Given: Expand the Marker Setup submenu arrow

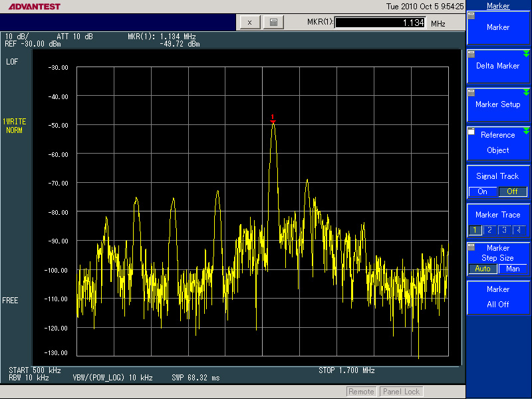Looking at the screenshot, I should [x=526, y=92].
